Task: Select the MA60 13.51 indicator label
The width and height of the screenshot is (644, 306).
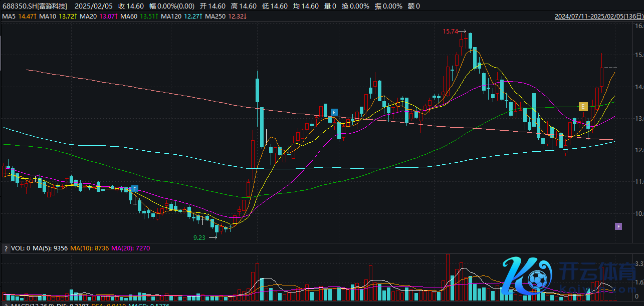Action: coord(140,17)
